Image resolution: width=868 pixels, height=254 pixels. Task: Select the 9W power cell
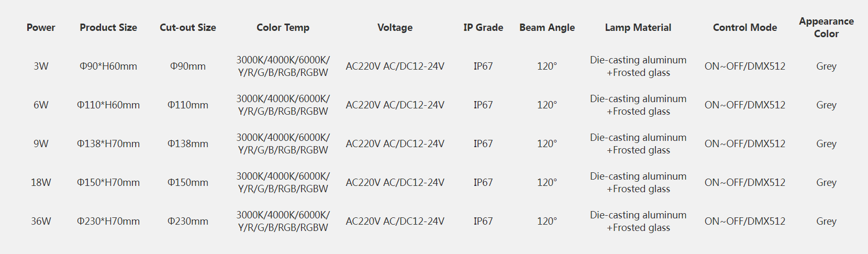pyautogui.click(x=41, y=144)
